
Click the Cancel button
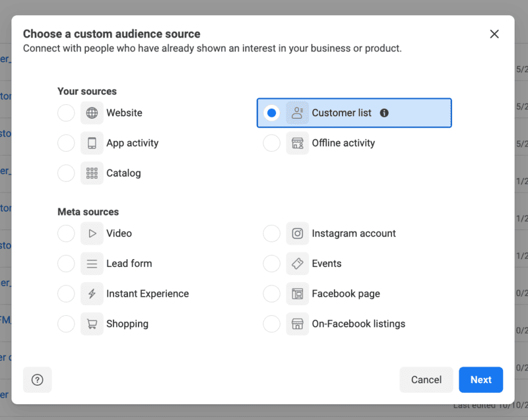pyautogui.click(x=426, y=380)
